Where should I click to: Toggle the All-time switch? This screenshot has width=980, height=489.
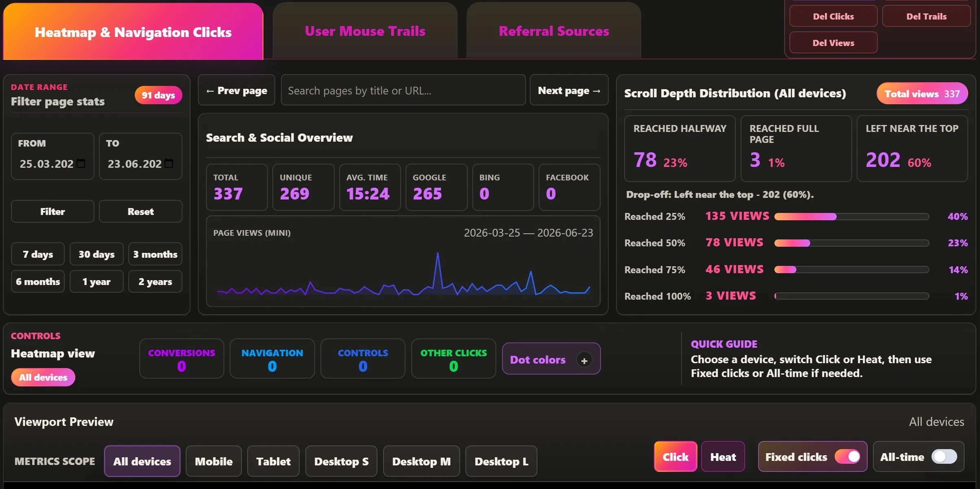[945, 456]
